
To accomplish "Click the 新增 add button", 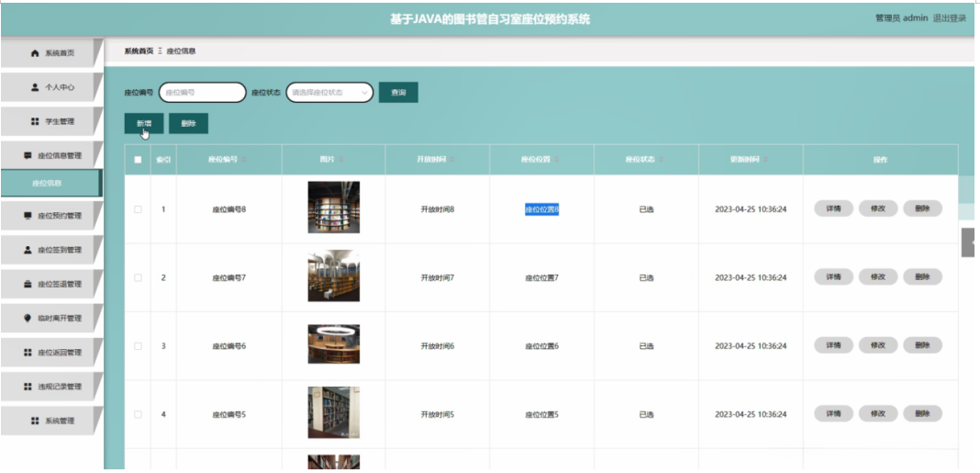I will 144,123.
